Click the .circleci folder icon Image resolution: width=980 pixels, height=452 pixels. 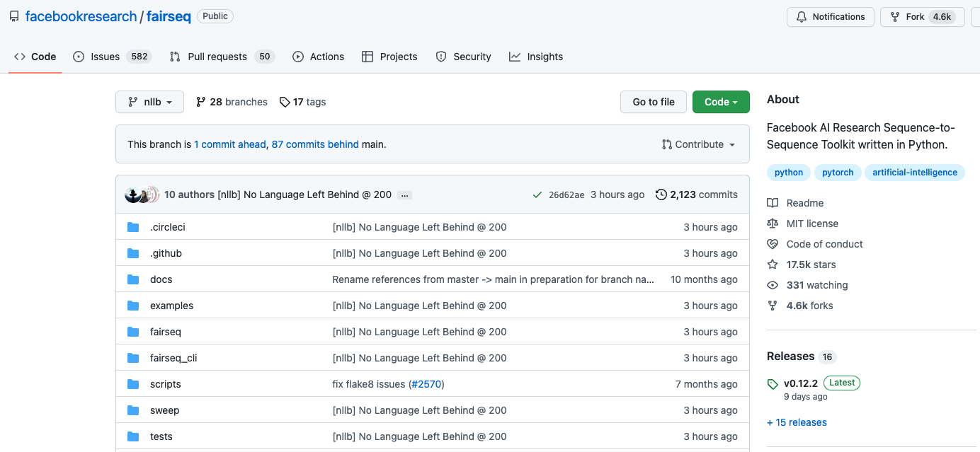(x=133, y=227)
